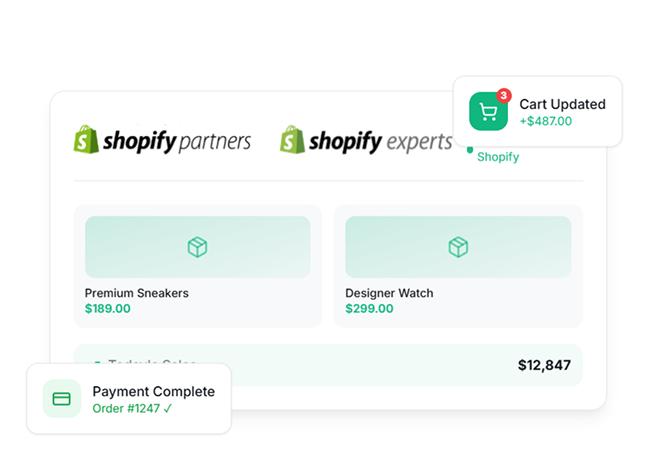The width and height of the screenshot is (645, 468).
Task: Click the Shopify experts bag logo
Action: (x=292, y=140)
